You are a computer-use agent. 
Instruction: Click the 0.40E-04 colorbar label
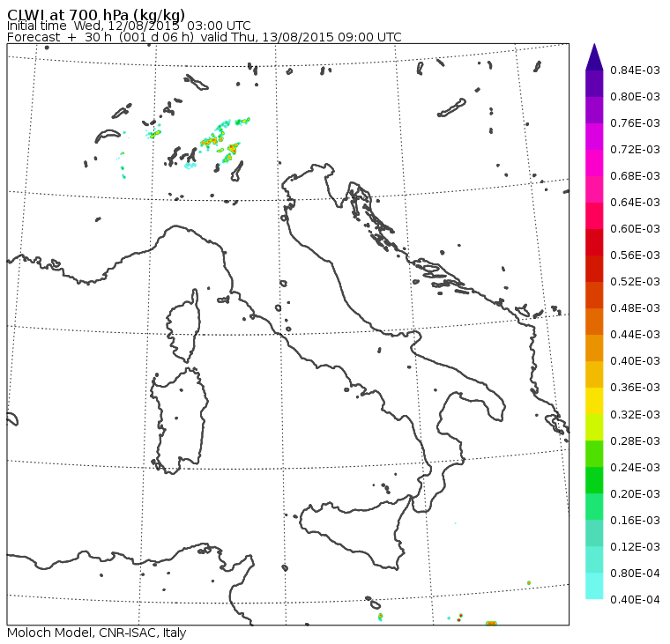[635, 600]
